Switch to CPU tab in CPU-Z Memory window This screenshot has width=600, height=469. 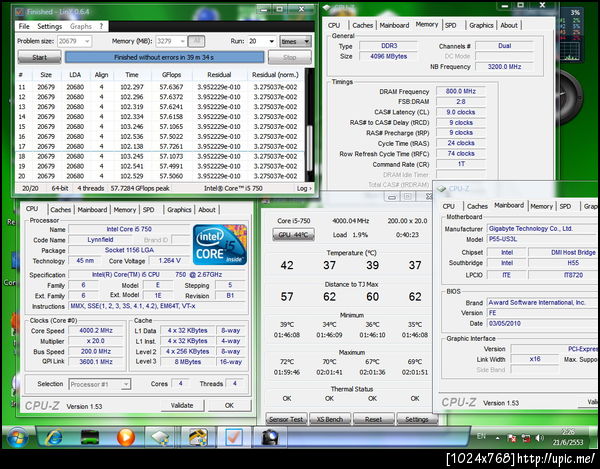pyautogui.click(x=334, y=25)
